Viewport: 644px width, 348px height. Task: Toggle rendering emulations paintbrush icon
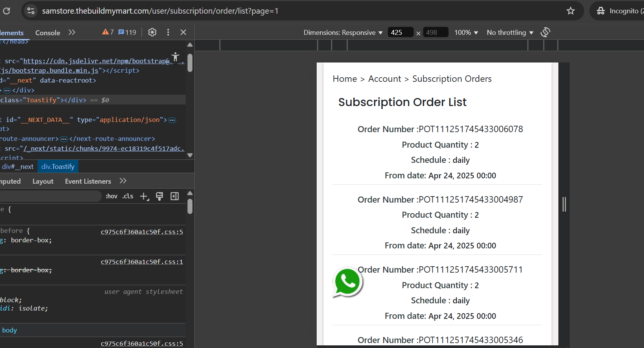[x=159, y=196]
